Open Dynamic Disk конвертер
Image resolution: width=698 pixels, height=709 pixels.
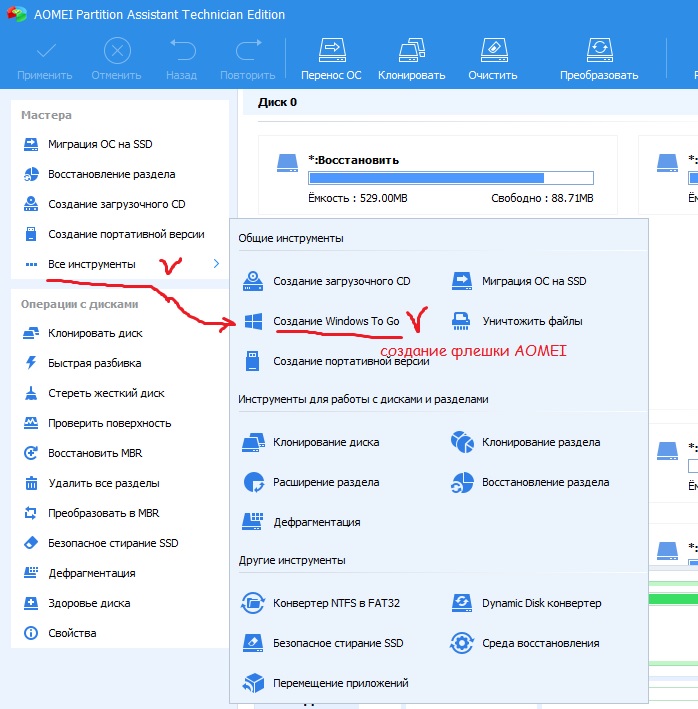click(x=542, y=603)
